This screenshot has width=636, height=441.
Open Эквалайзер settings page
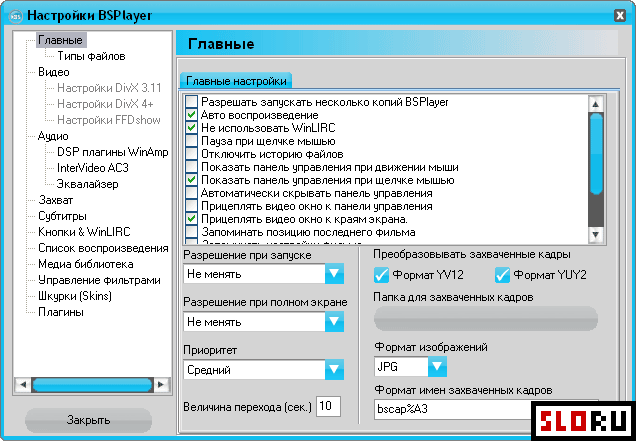click(x=88, y=184)
